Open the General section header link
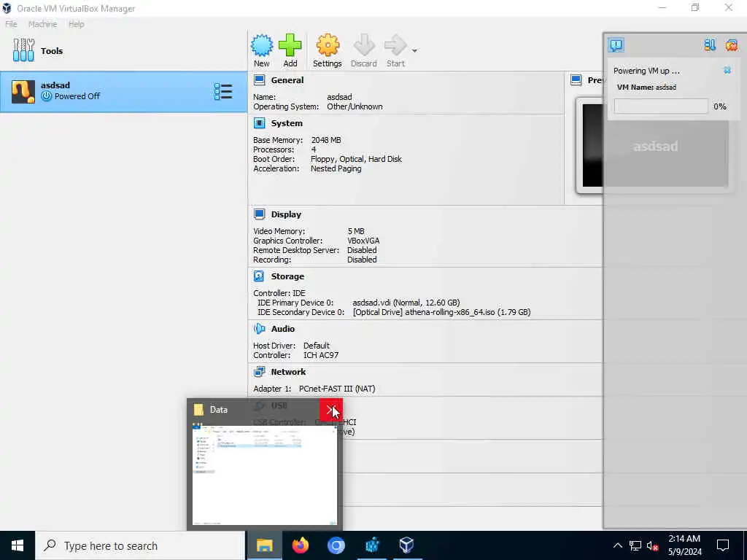Viewport: 747px width, 560px height. click(x=287, y=80)
